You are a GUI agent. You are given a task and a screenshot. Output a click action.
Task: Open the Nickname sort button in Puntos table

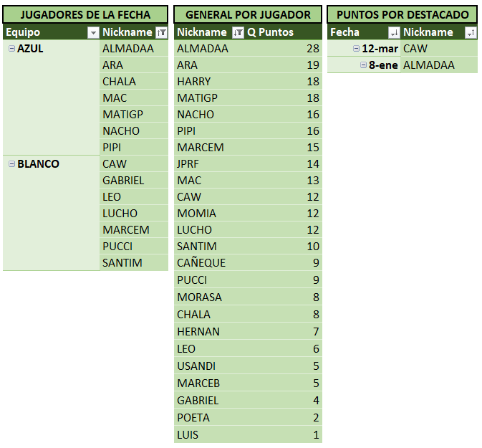click(471, 32)
